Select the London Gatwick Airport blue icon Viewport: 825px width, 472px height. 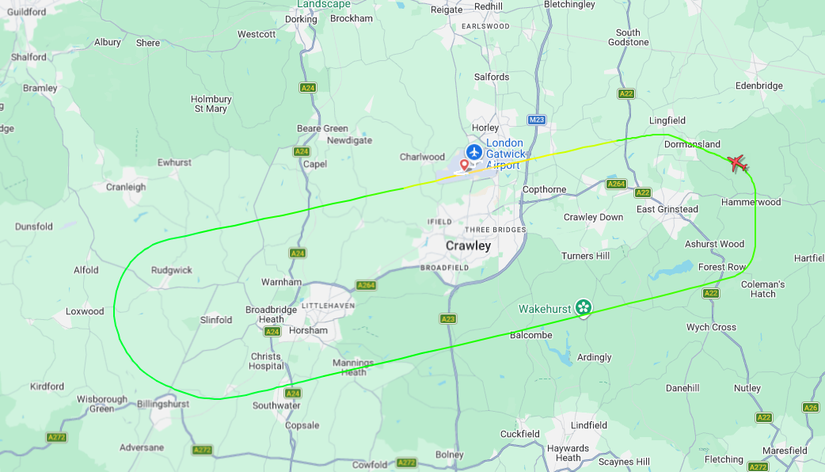(x=474, y=153)
